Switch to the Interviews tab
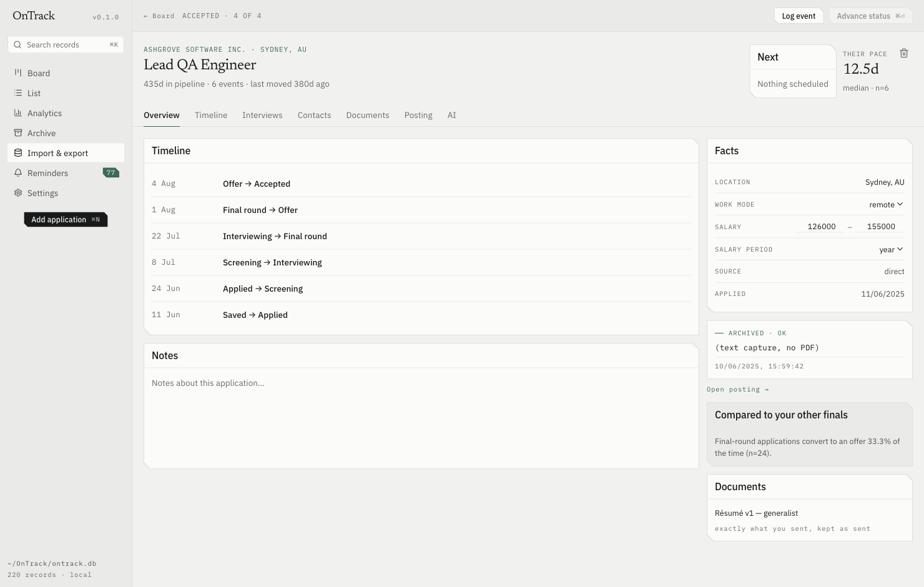This screenshot has height=587, width=924. pos(262,116)
